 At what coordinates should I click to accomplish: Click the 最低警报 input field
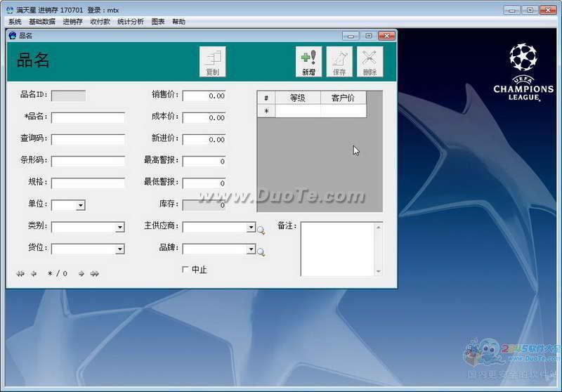(x=204, y=183)
